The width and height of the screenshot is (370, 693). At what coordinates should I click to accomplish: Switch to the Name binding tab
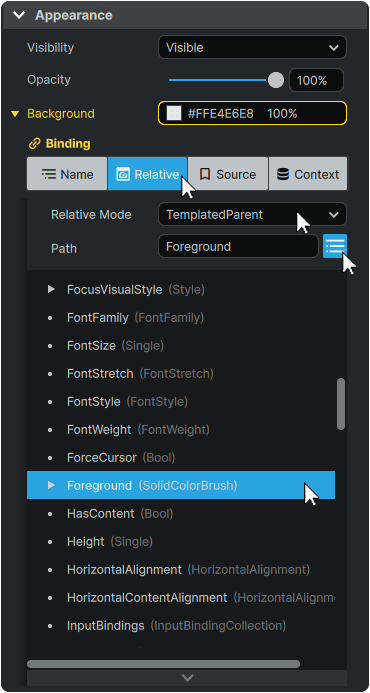(x=67, y=174)
